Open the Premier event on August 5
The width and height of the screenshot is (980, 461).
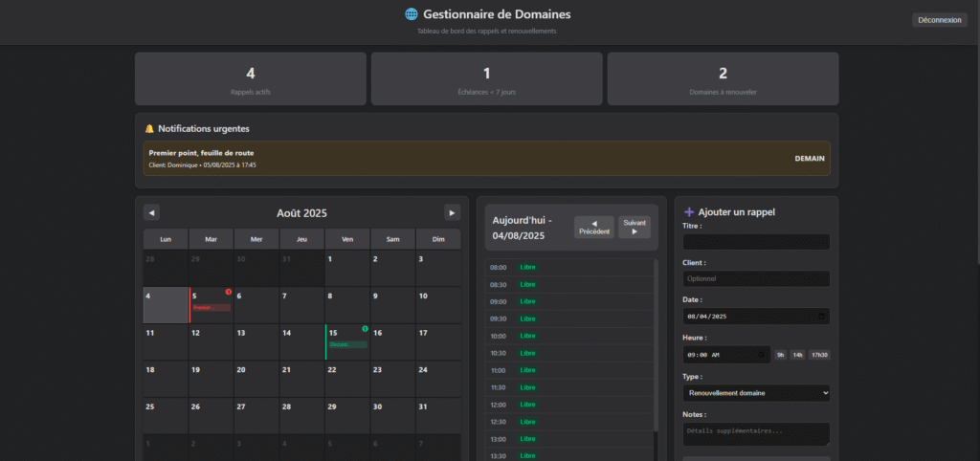pos(212,308)
